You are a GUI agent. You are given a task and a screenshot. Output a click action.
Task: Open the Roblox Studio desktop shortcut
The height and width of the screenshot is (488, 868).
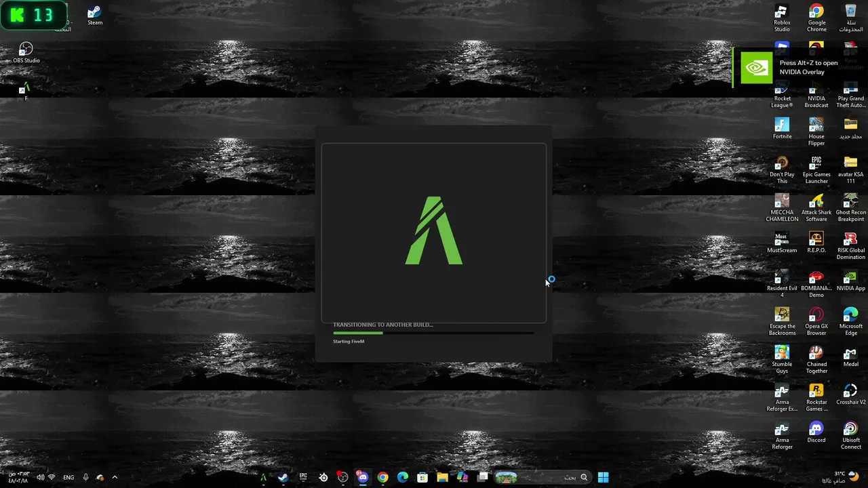pos(782,18)
